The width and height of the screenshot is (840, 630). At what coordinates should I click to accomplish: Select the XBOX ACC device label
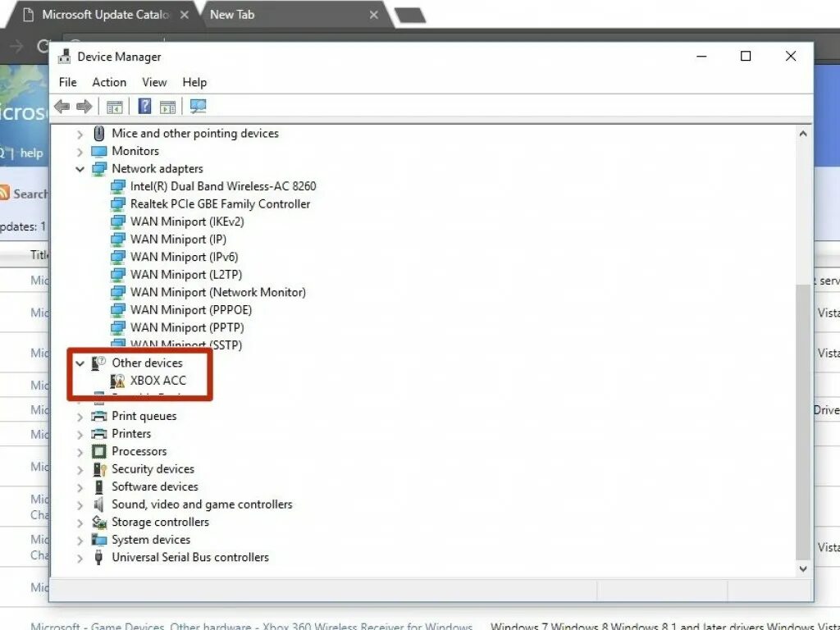coord(158,381)
